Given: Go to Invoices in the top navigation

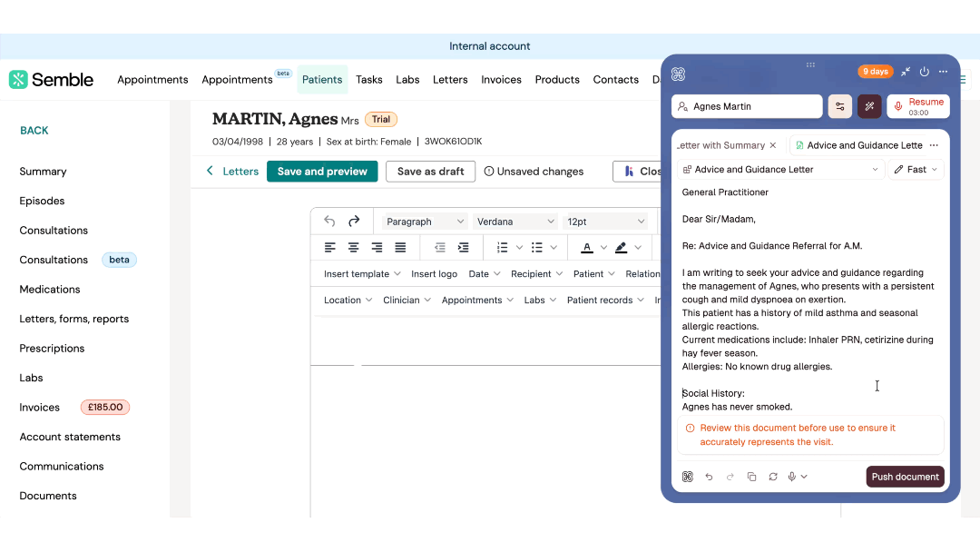Looking at the screenshot, I should pyautogui.click(x=501, y=79).
